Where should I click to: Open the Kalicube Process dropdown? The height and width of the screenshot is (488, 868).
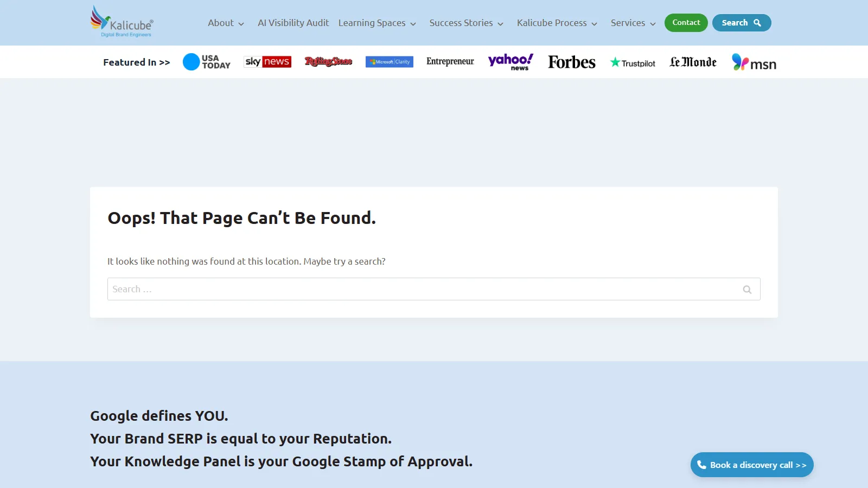pos(557,23)
